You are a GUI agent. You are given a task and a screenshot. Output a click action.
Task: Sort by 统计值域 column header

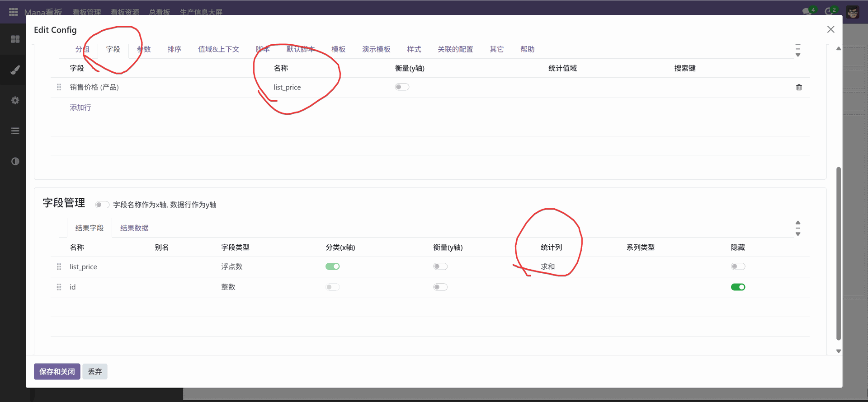[563, 68]
